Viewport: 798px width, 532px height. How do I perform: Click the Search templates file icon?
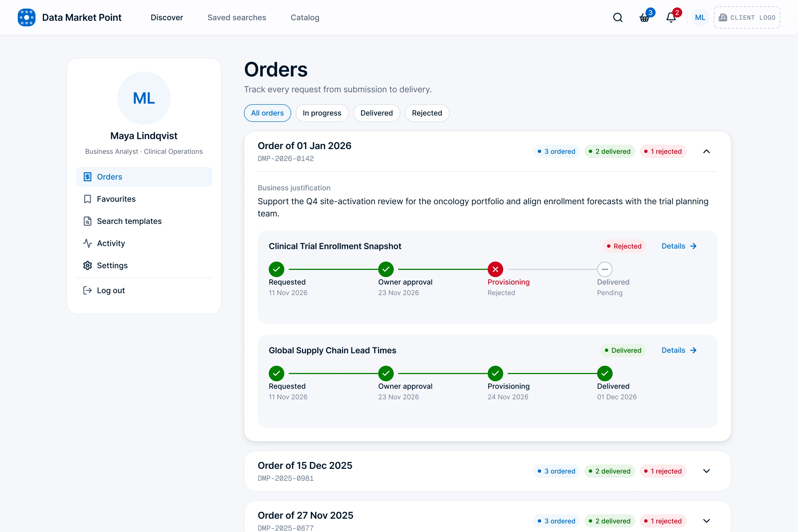pos(88,221)
